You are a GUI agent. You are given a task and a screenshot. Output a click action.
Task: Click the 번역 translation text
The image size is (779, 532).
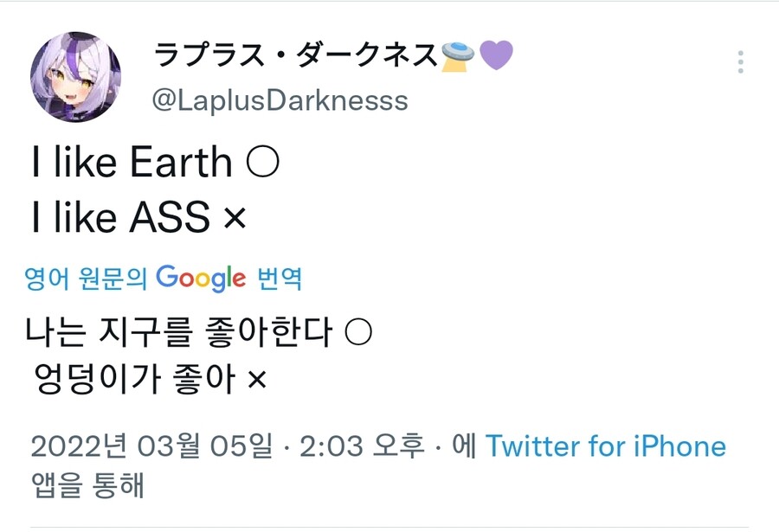(x=280, y=279)
